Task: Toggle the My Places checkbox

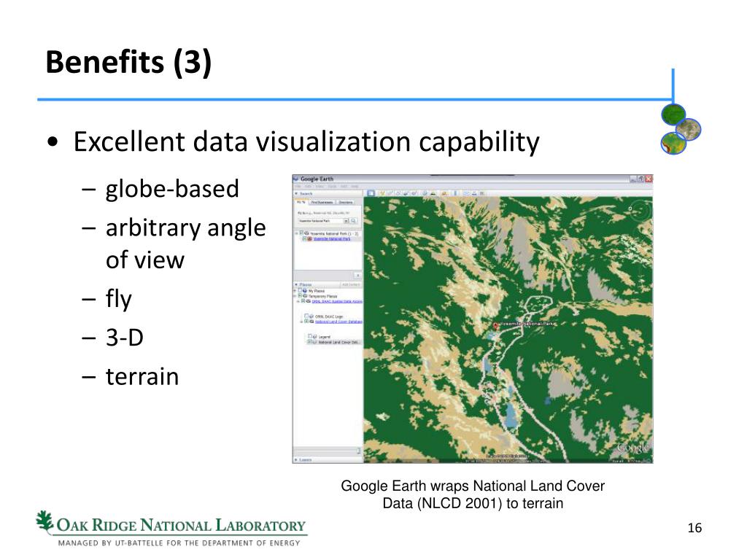Action: 300,290
